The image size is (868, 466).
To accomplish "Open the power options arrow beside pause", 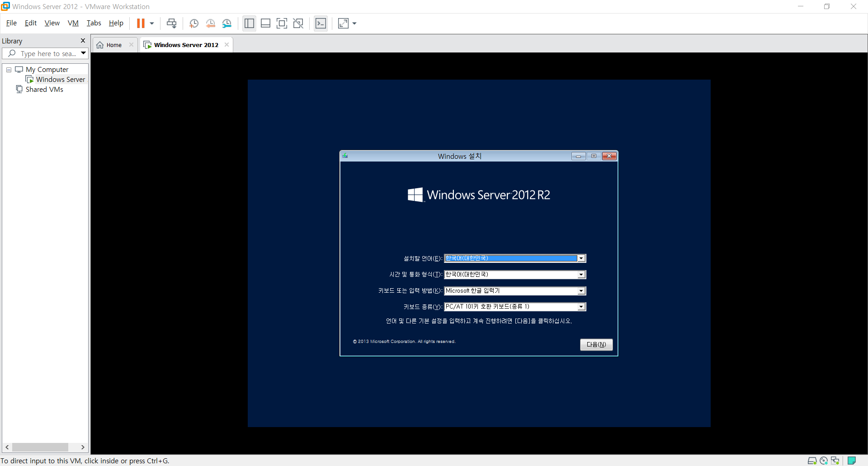I will pyautogui.click(x=152, y=24).
